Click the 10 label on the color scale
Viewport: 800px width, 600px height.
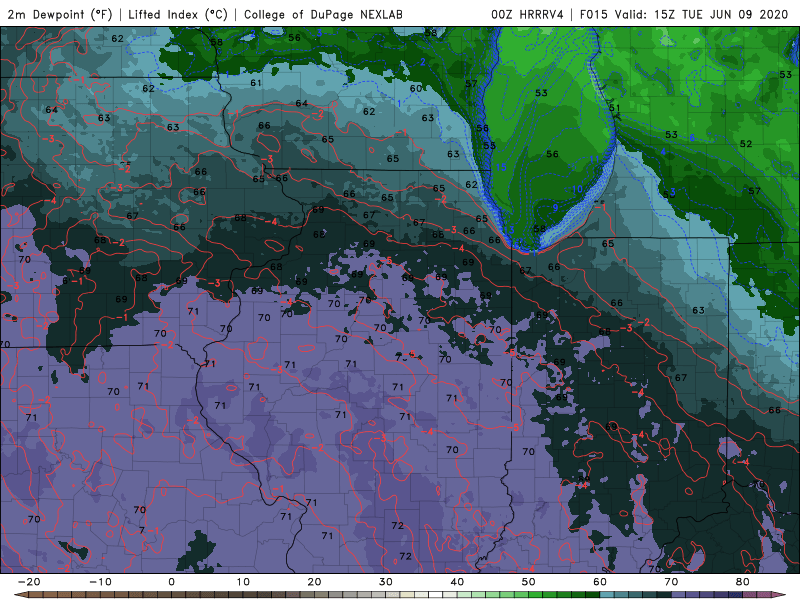coord(243,582)
